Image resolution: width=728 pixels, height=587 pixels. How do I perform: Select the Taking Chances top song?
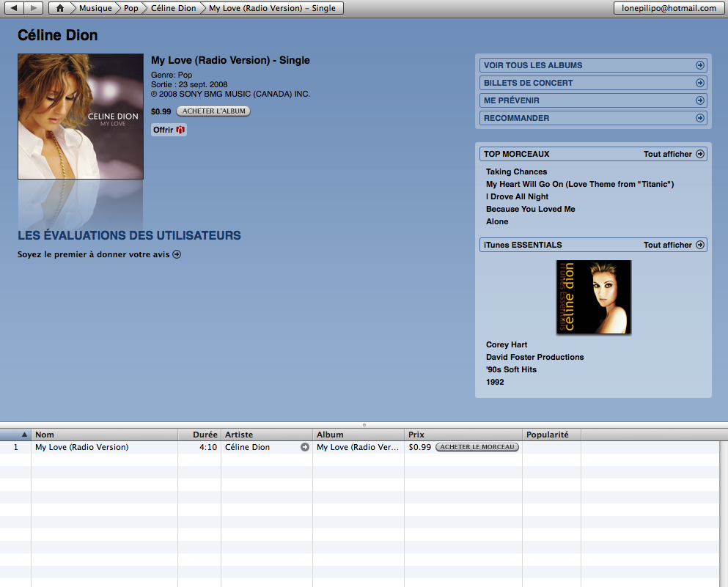516,171
